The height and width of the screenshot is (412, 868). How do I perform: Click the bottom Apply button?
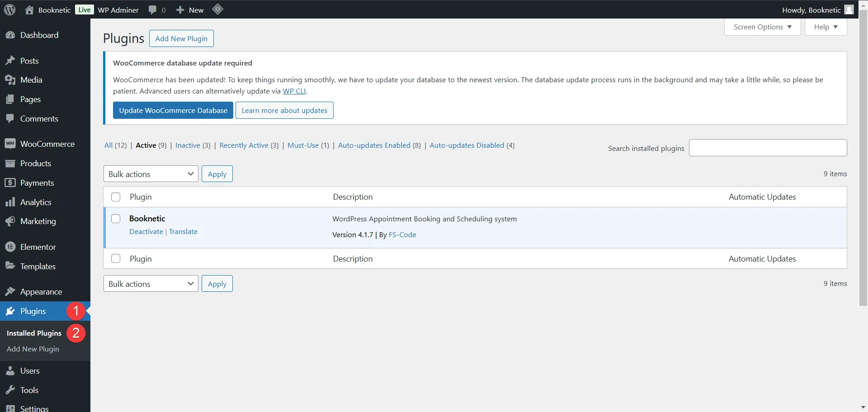pos(217,284)
